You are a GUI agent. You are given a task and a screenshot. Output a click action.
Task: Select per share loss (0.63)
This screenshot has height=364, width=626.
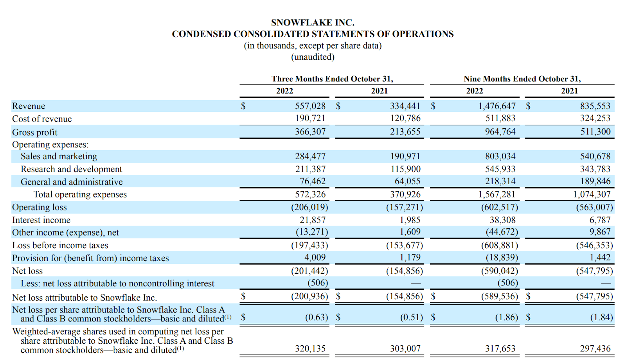coord(317,317)
